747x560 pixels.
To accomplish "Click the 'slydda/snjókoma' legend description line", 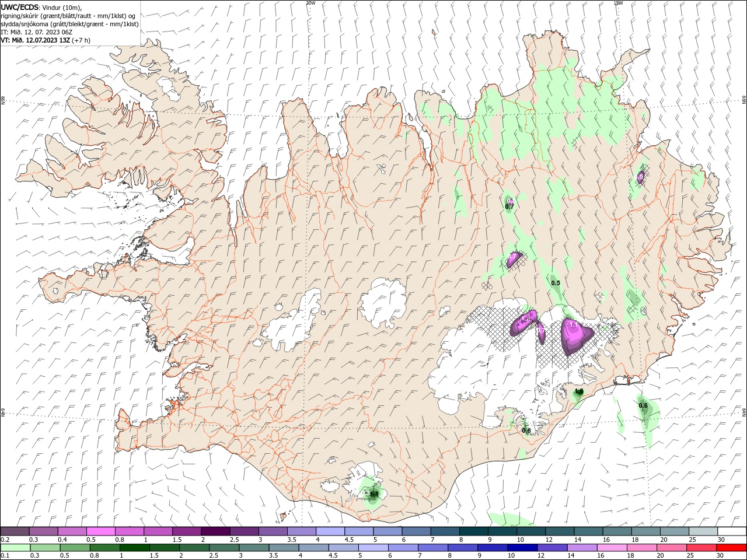I will coord(69,24).
